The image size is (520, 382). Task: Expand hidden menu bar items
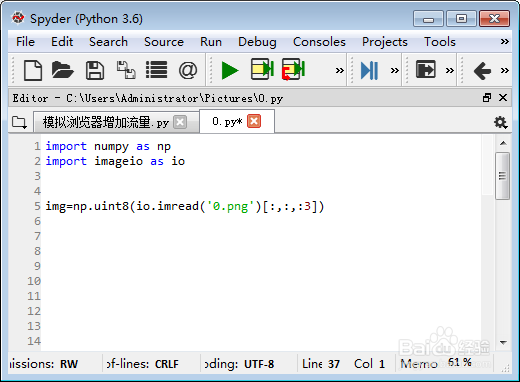coord(505,42)
